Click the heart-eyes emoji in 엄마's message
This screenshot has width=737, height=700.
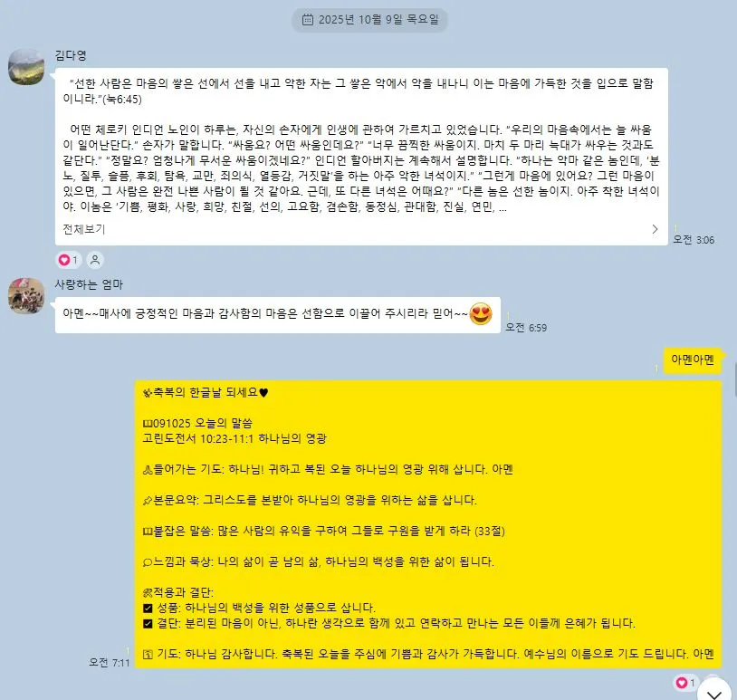[481, 313]
